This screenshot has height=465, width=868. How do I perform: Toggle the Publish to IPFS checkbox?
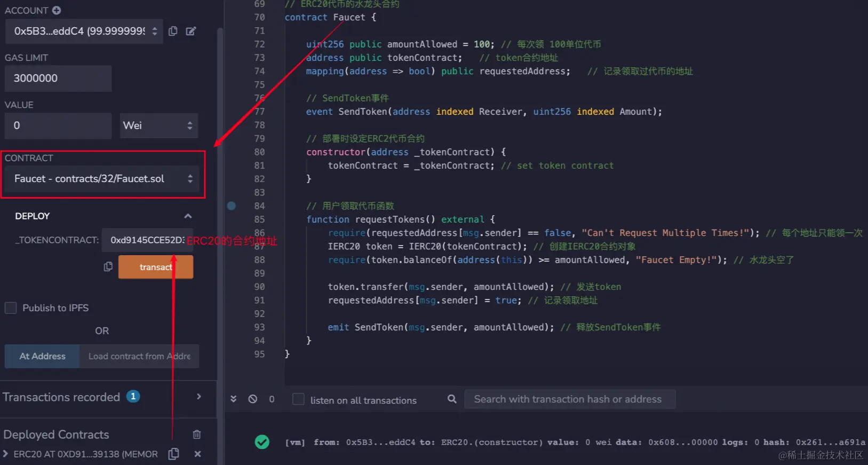pyautogui.click(x=11, y=308)
